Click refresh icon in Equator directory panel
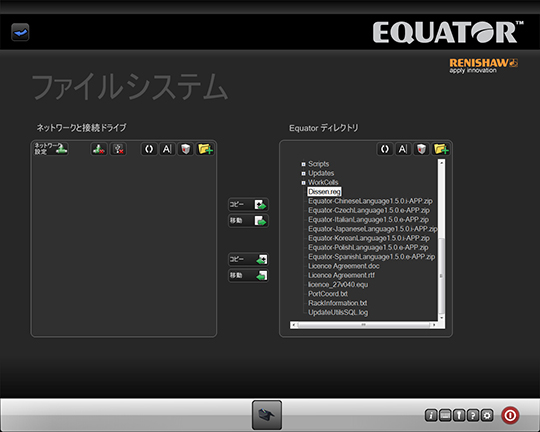The width and height of the screenshot is (540, 432). click(x=385, y=149)
